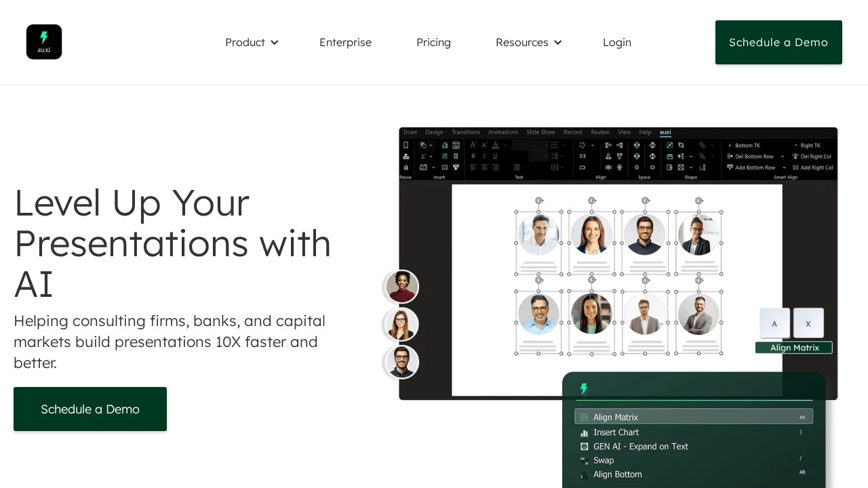This screenshot has width=868, height=488.
Task: Go to the Login page
Action: [617, 42]
